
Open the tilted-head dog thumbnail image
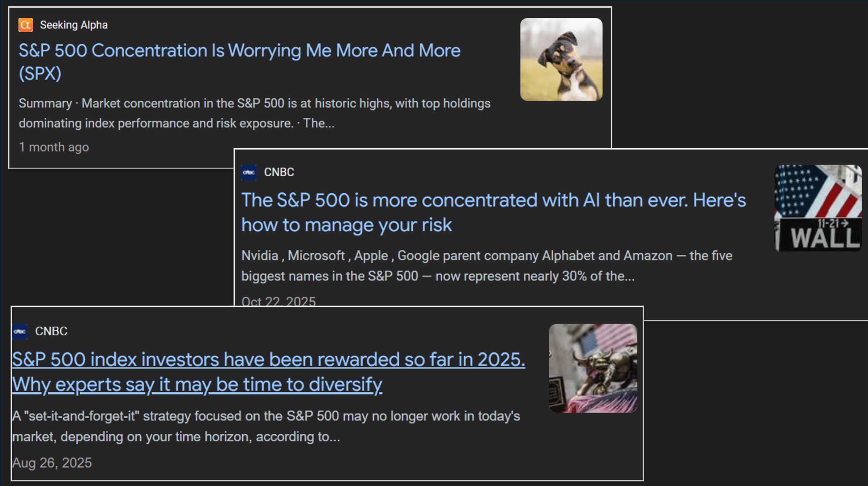click(x=561, y=60)
